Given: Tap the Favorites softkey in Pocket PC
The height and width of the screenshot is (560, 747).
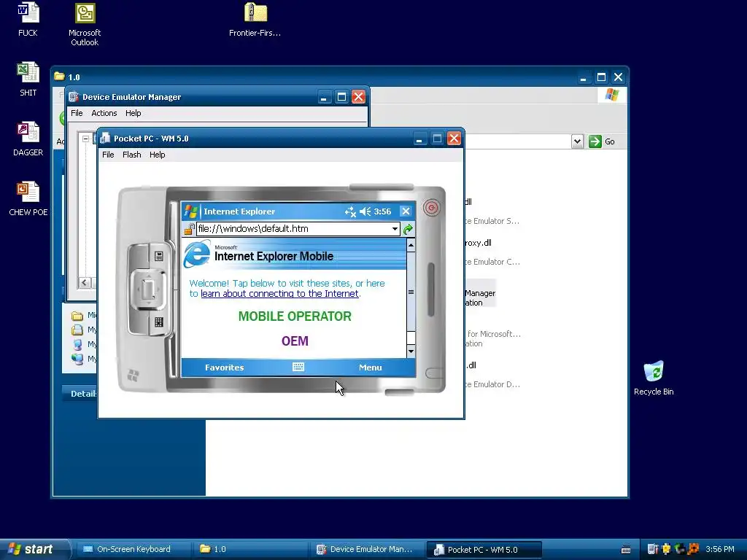Looking at the screenshot, I should [x=225, y=367].
